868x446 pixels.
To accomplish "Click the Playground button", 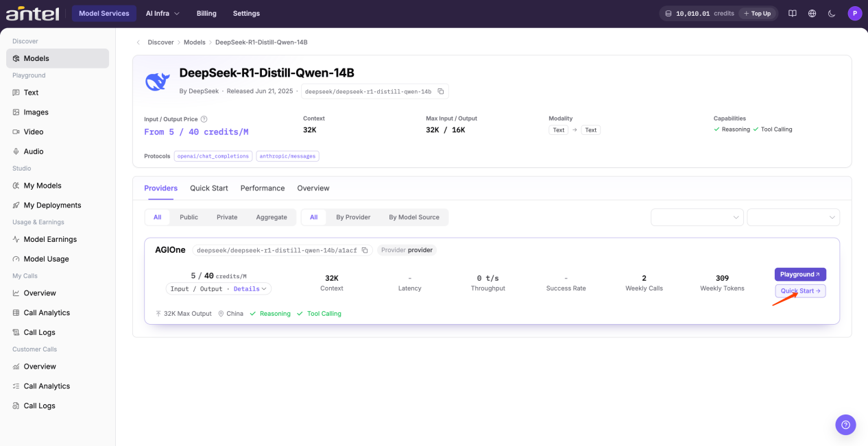I will (x=800, y=274).
